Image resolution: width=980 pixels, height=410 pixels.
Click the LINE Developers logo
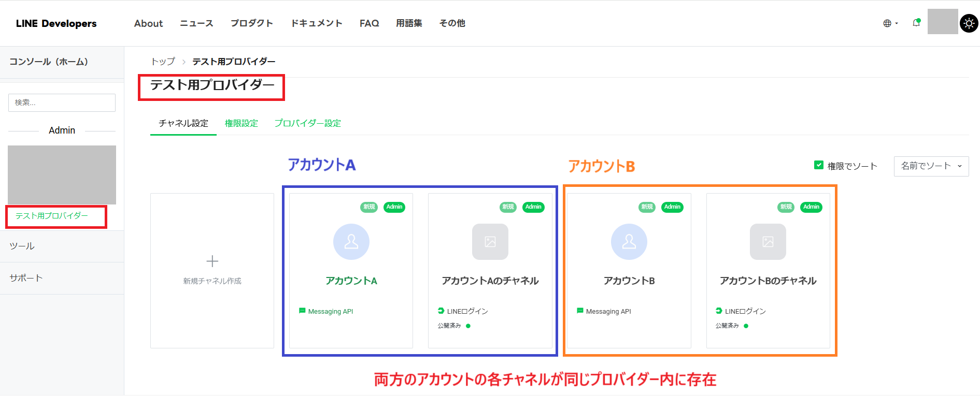[56, 23]
